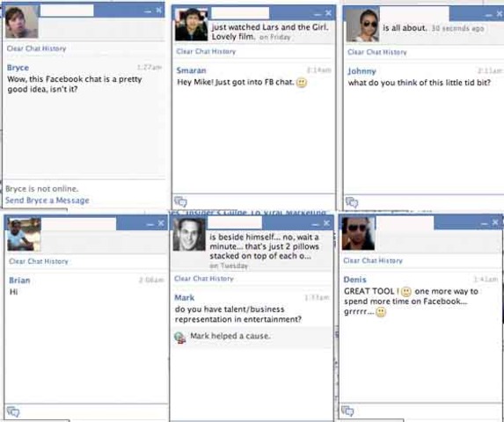504x422 pixels.
Task: Clear chat history in Smaran's window
Action: tap(206, 51)
